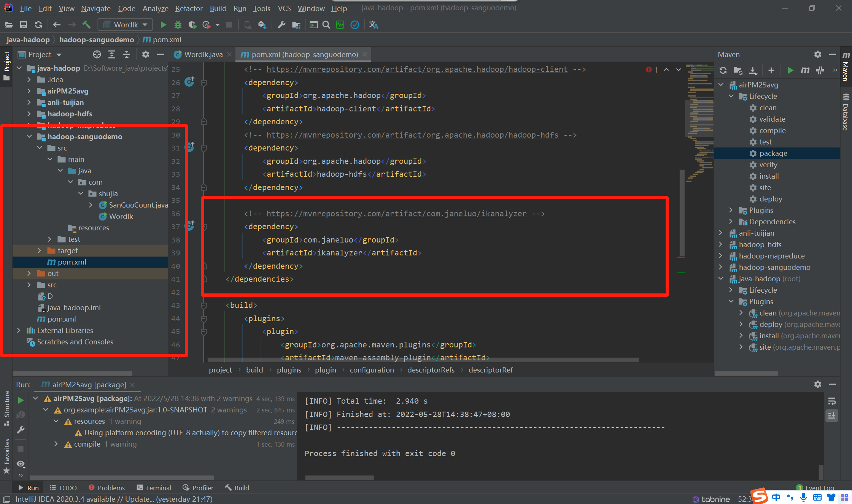
Task: Expand the target folder
Action: point(39,251)
